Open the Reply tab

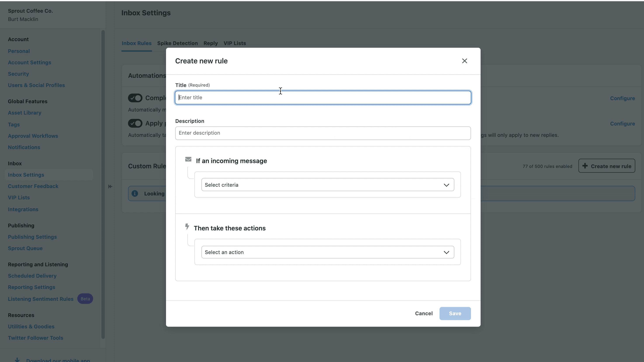coord(211,43)
